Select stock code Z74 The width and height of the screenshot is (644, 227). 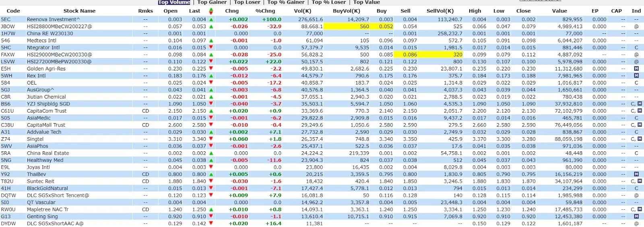click(x=6, y=139)
